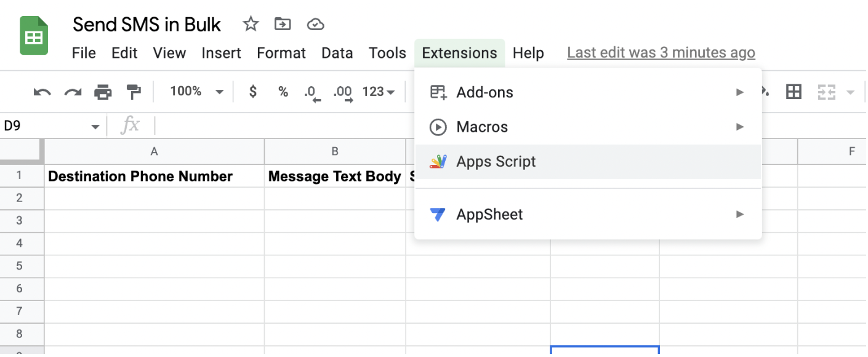Screen dimensions: 868x357
Task: Choose Macros in the Extensions menu
Action: coord(588,127)
